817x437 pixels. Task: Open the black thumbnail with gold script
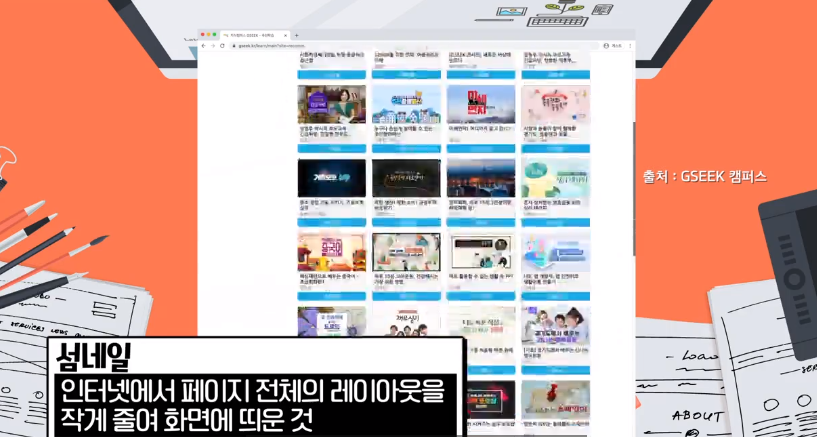click(406, 178)
